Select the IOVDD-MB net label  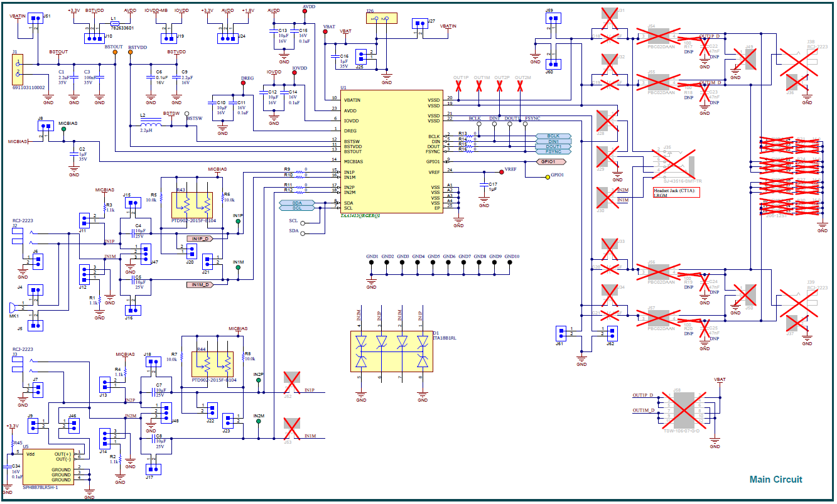155,11
